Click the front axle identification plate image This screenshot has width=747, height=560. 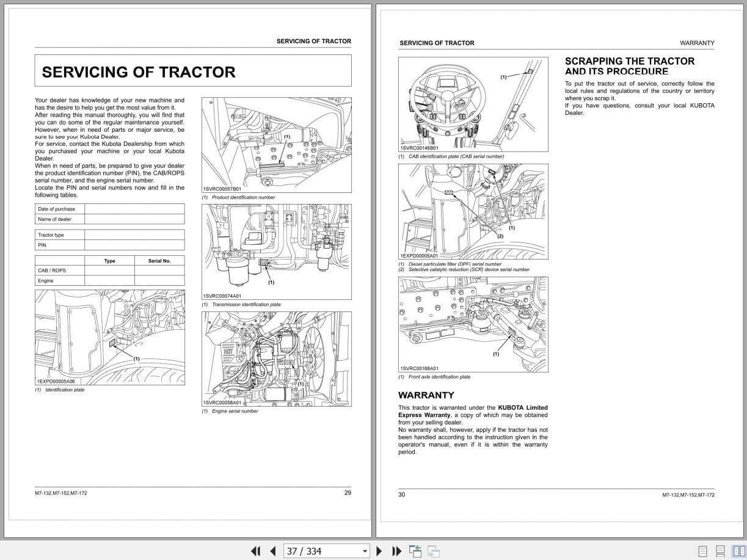click(473, 324)
